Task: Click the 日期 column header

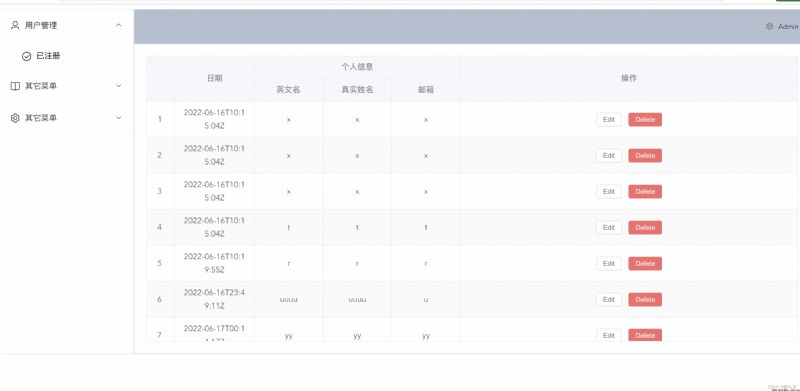Action: [x=214, y=79]
